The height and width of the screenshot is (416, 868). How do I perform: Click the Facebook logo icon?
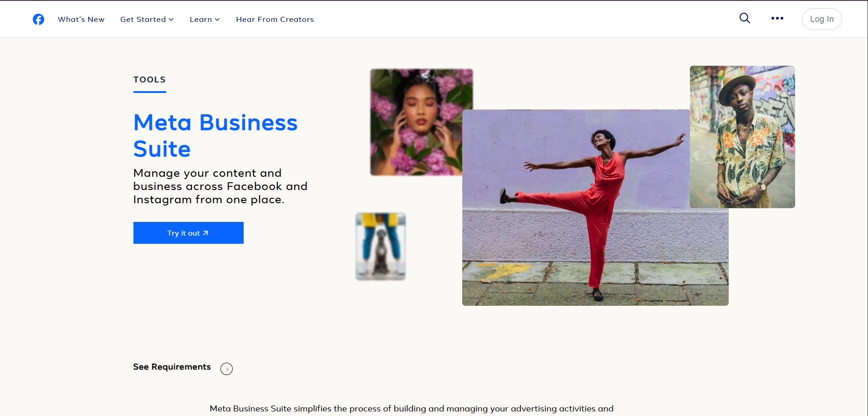[38, 19]
